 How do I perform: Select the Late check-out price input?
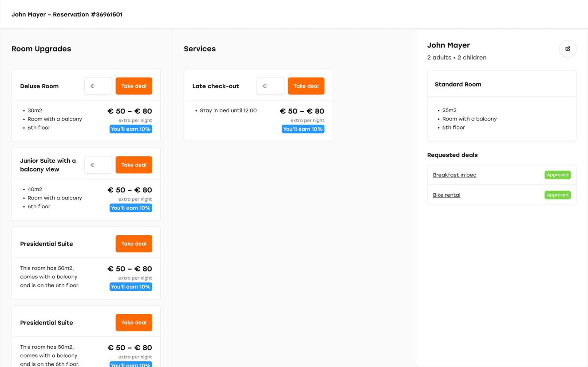pyautogui.click(x=271, y=86)
